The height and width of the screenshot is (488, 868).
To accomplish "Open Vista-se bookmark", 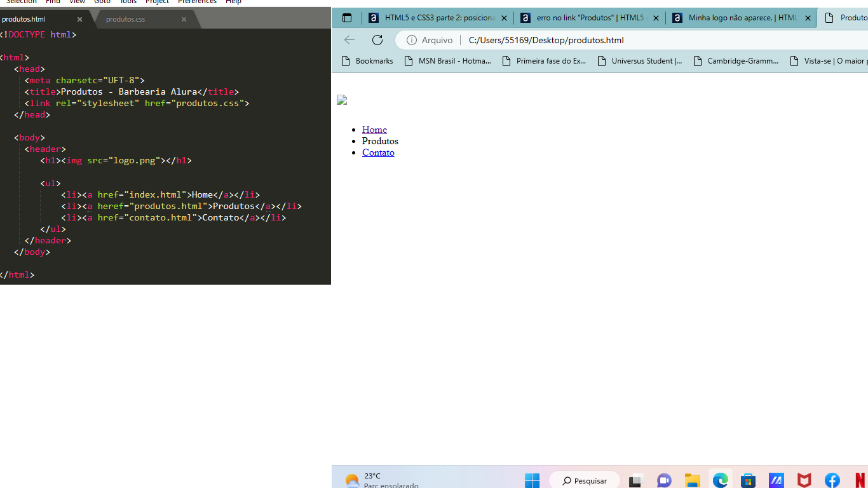I will (827, 61).
